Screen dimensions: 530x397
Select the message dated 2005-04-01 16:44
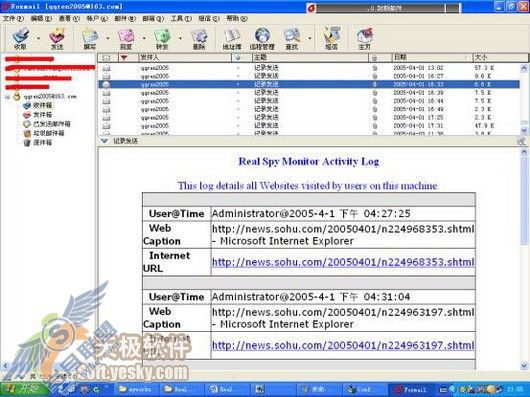[x=309, y=101]
